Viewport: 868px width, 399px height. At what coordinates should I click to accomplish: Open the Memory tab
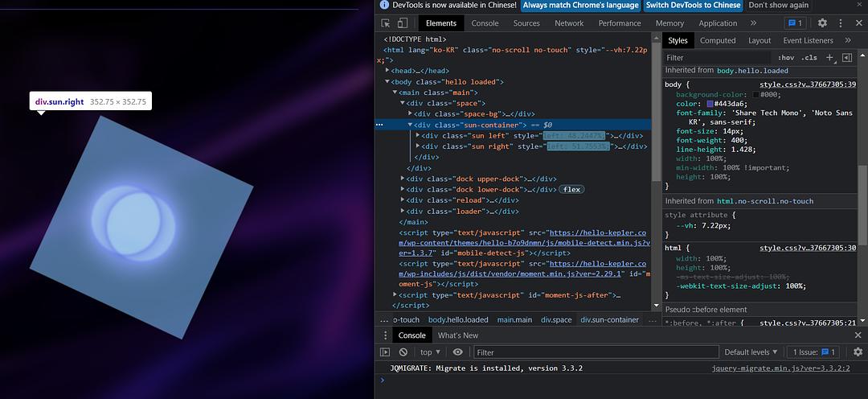pos(669,23)
